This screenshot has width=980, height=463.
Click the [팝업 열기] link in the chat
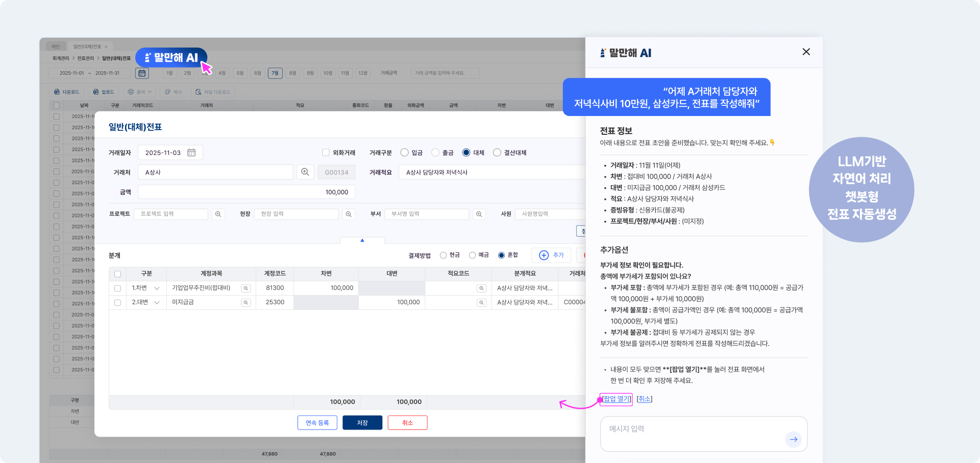[616, 399]
